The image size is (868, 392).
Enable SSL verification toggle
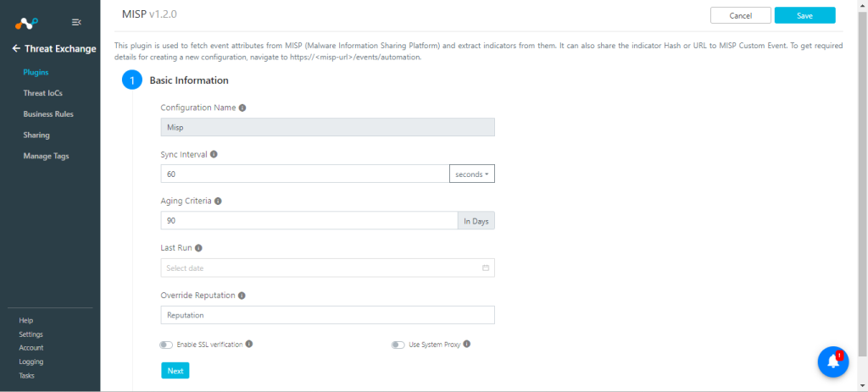click(x=166, y=345)
